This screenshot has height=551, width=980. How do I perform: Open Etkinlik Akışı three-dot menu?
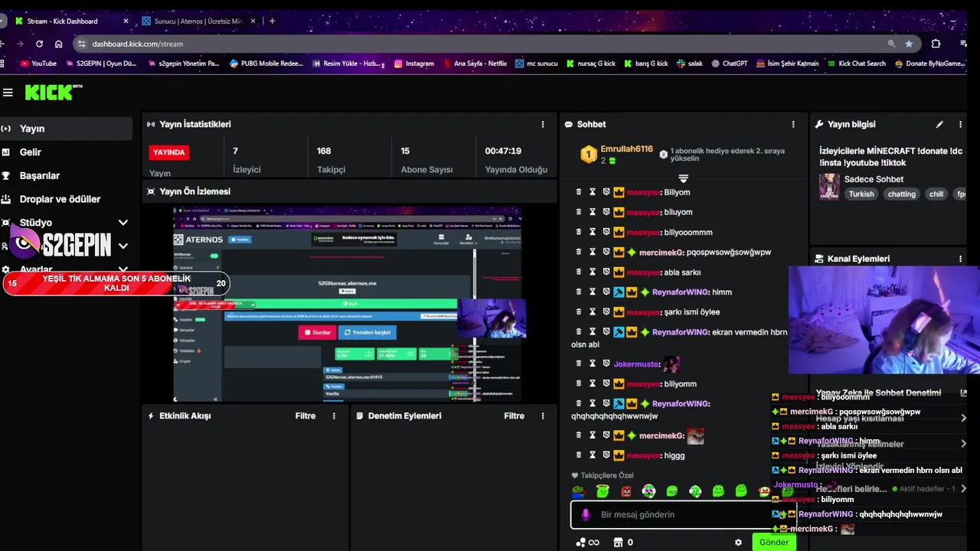point(334,416)
